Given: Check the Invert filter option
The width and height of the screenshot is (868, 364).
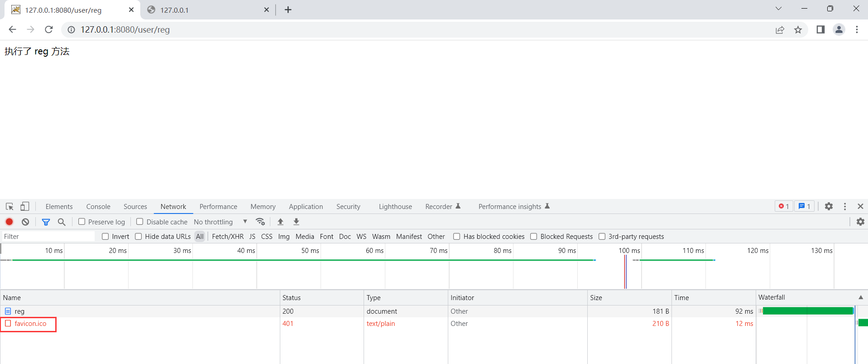Looking at the screenshot, I should tap(105, 237).
